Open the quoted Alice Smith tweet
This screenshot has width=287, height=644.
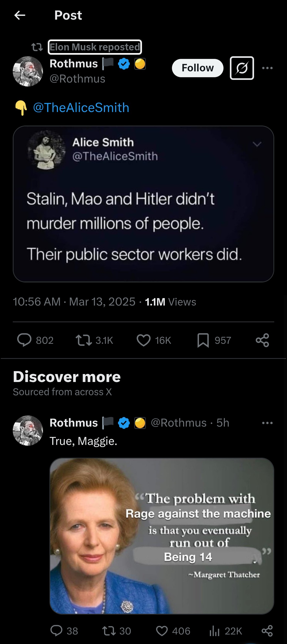(143, 212)
